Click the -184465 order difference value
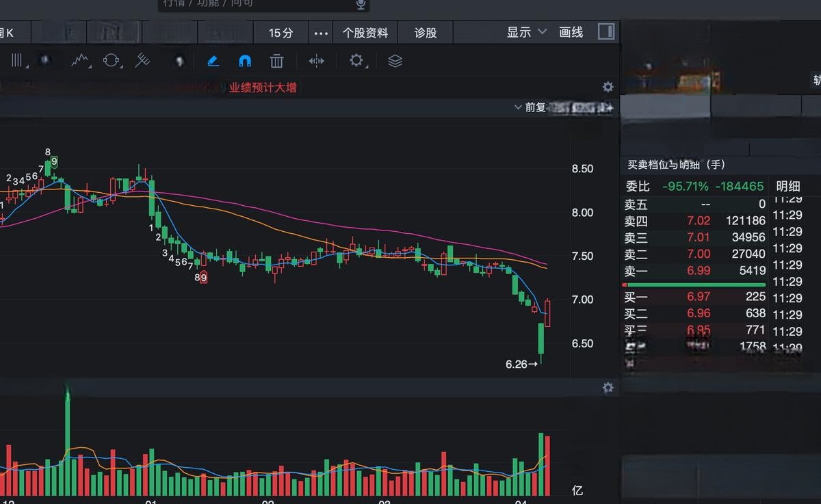The image size is (821, 504). pyautogui.click(x=739, y=186)
